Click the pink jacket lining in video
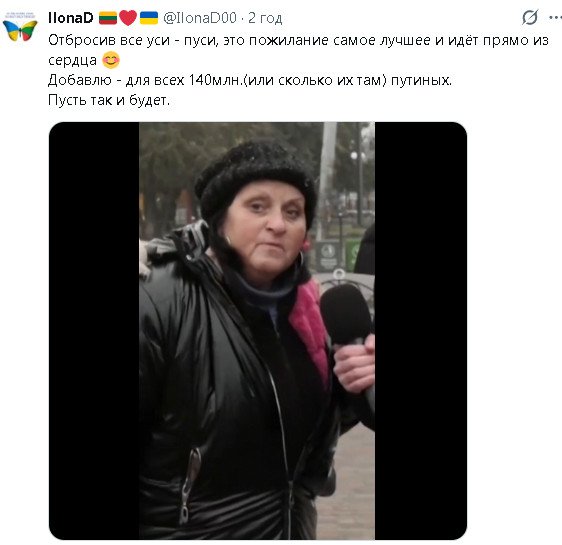The image size is (562, 545). tap(309, 331)
